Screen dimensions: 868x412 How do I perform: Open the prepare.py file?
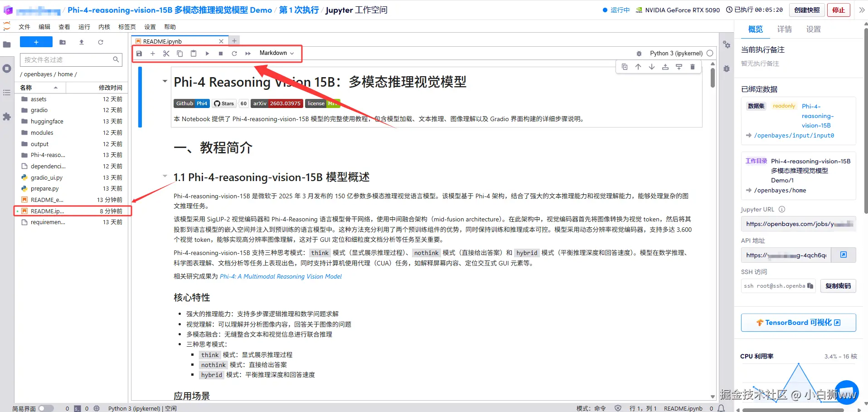click(71, 188)
